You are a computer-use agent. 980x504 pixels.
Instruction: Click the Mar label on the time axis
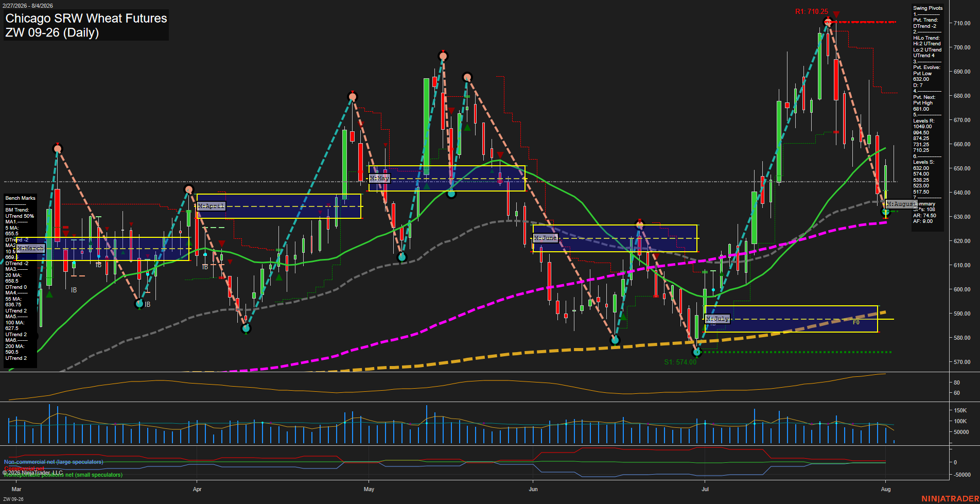(16, 489)
